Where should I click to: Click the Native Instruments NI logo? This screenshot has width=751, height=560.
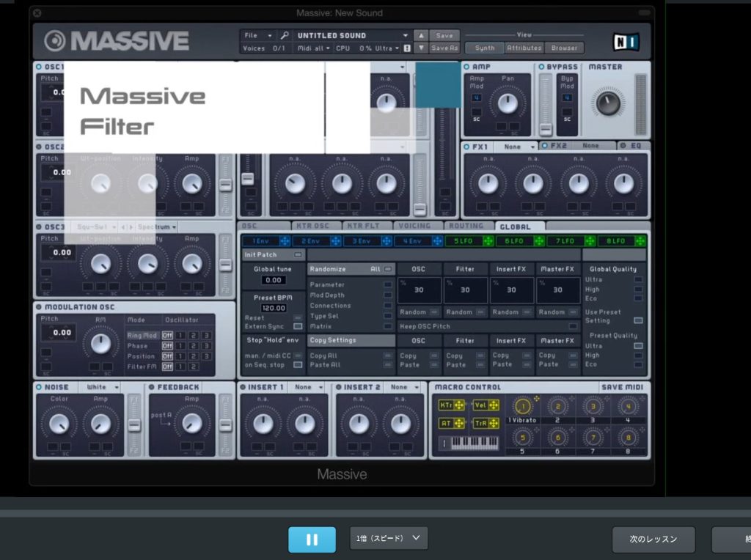click(x=624, y=42)
